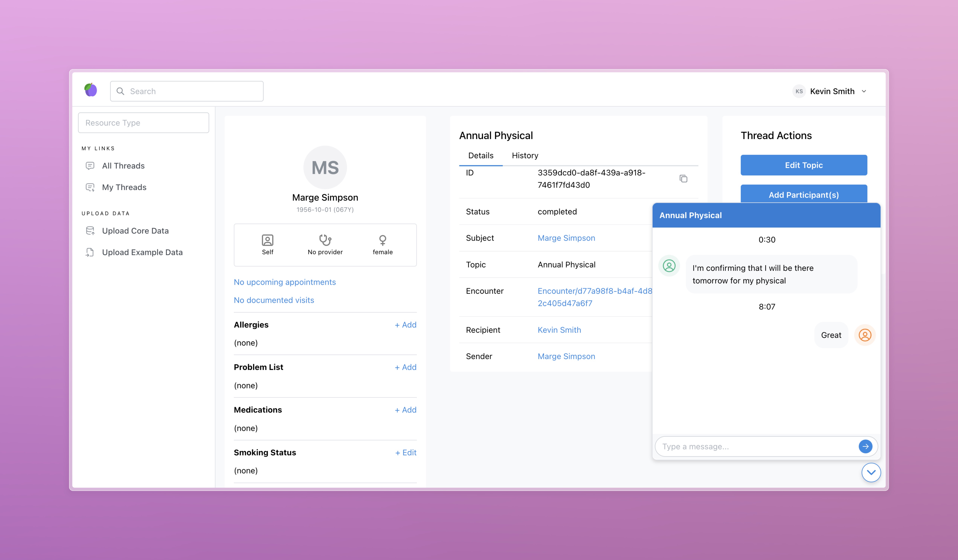The height and width of the screenshot is (560, 958).
Task: Copy the thread ID with copy icon
Action: point(683,179)
